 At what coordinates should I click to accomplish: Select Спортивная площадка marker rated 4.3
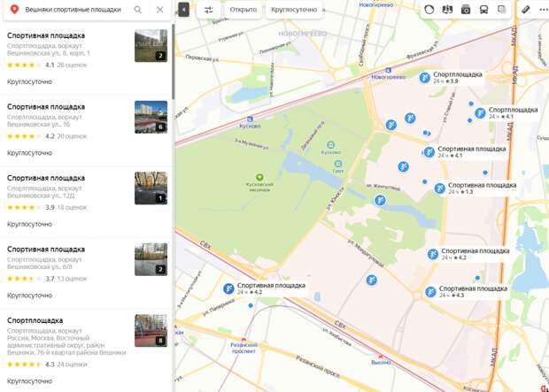(x=430, y=292)
